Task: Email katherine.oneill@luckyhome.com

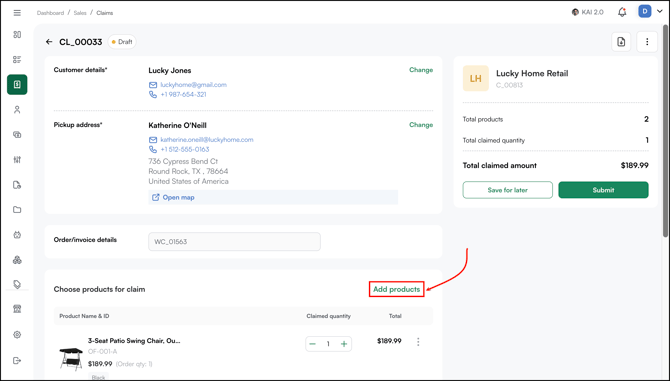Action: (x=207, y=140)
